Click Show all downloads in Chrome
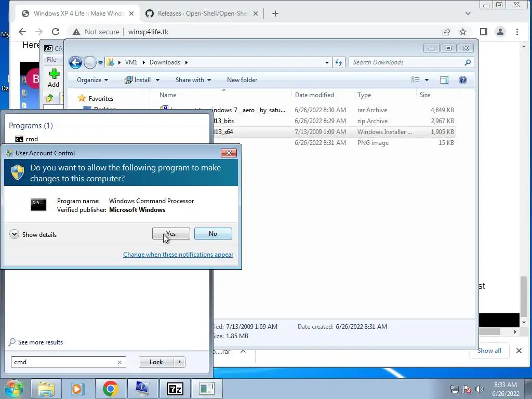Viewport: 532px width, 399px height. point(489,351)
